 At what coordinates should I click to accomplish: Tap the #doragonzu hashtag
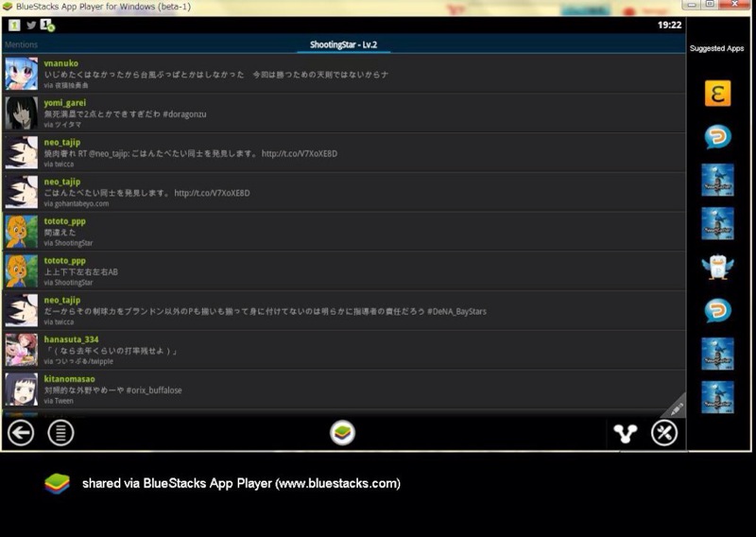(x=184, y=113)
